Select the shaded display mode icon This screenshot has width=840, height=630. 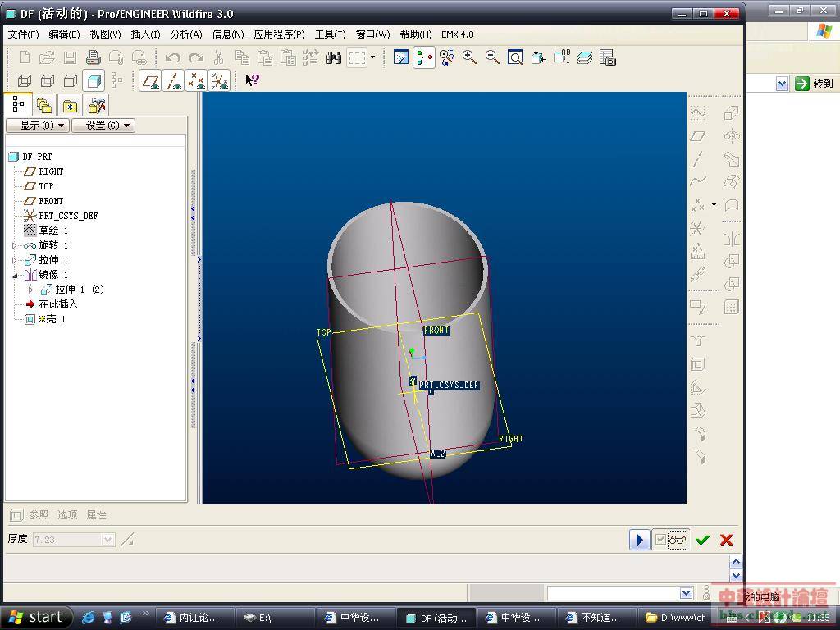(94, 80)
